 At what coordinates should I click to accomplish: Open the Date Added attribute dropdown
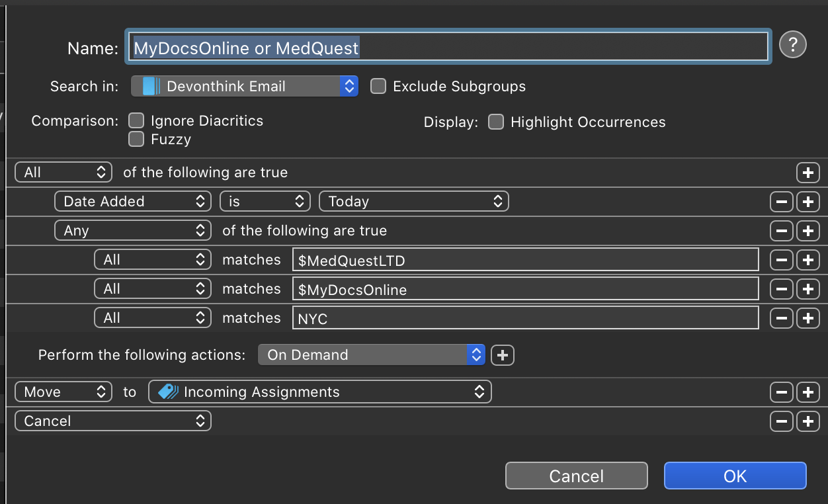click(132, 201)
